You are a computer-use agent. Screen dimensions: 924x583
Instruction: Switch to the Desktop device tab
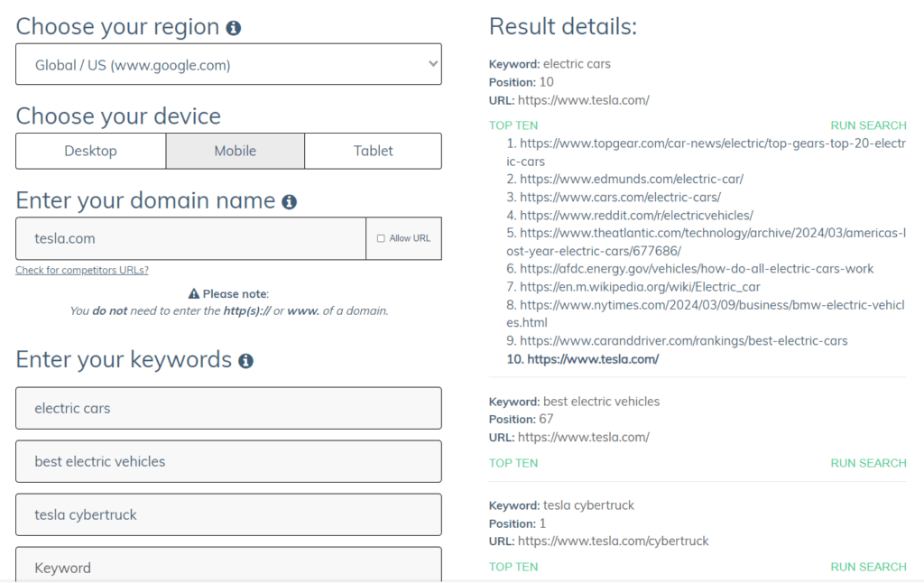coord(90,151)
